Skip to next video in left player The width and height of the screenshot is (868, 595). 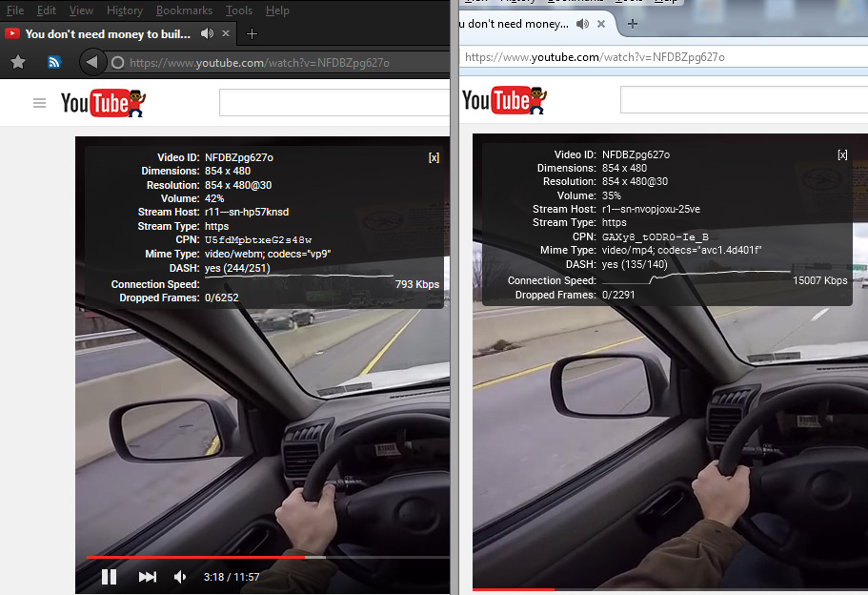pos(148,577)
